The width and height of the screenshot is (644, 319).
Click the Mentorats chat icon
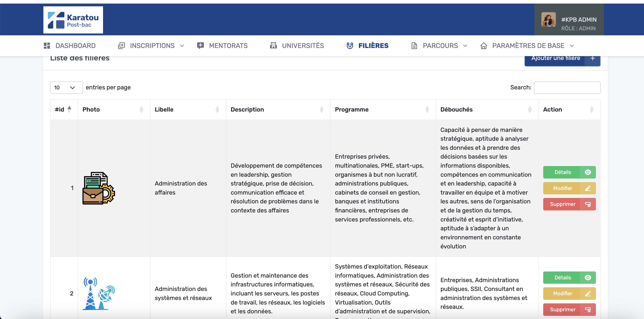[x=200, y=45]
